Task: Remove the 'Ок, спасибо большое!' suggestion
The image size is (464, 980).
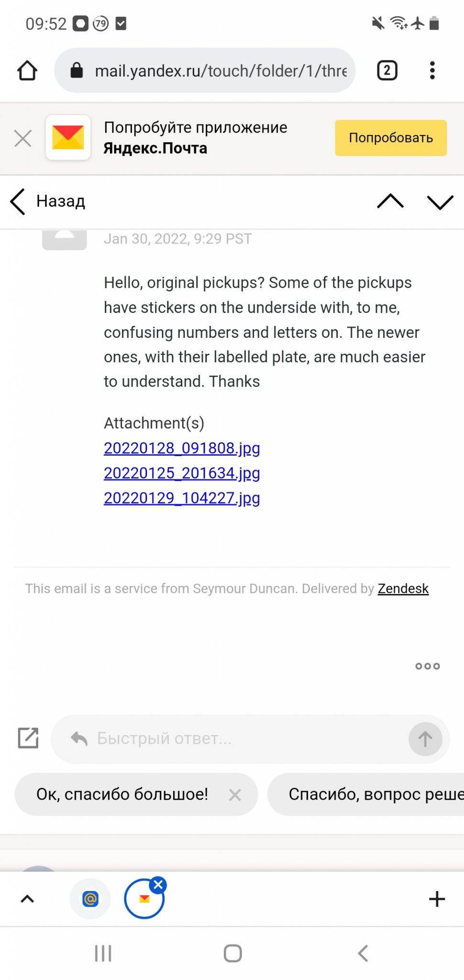Action: coord(235,795)
